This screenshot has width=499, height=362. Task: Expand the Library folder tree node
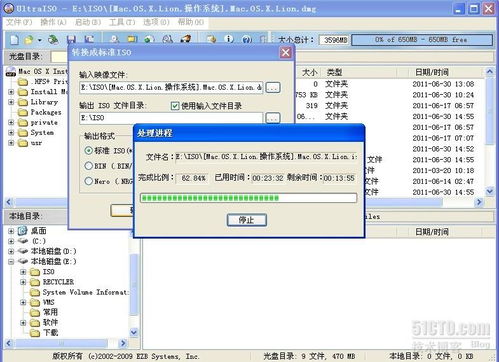(x=11, y=102)
